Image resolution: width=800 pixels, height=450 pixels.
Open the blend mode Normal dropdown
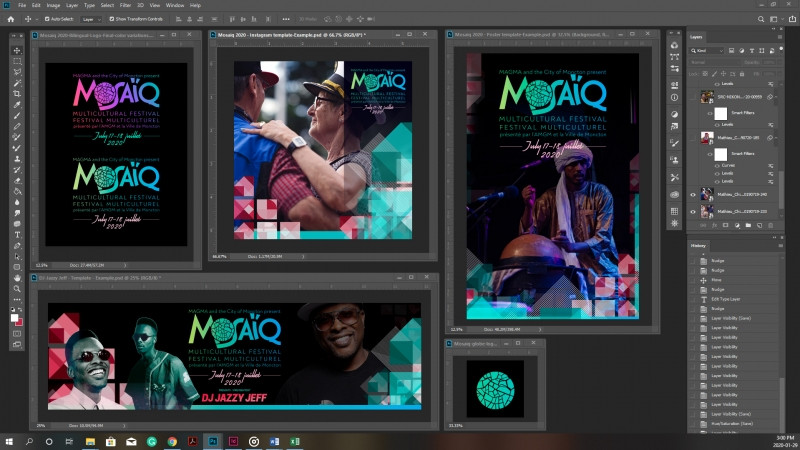tap(714, 62)
